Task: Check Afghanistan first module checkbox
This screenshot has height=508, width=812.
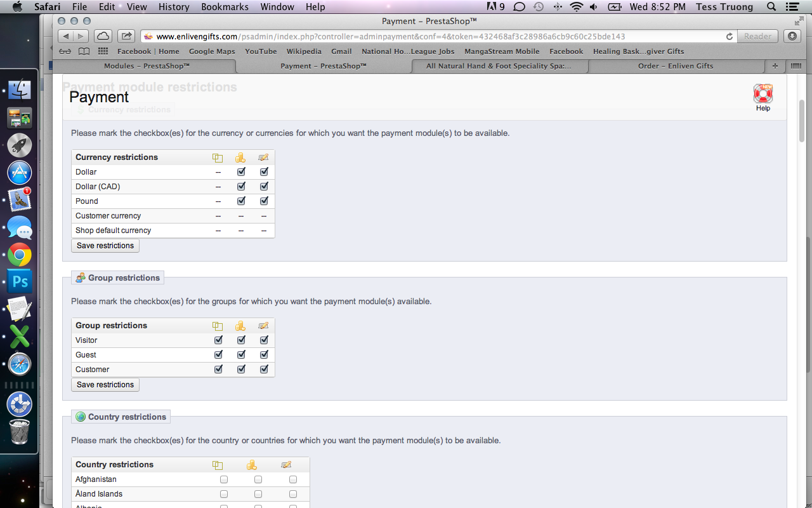Action: point(224,479)
